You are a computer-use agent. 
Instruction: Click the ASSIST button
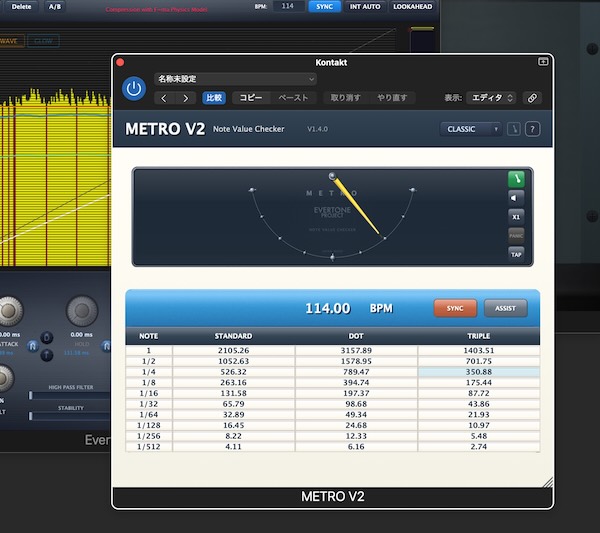tap(505, 308)
